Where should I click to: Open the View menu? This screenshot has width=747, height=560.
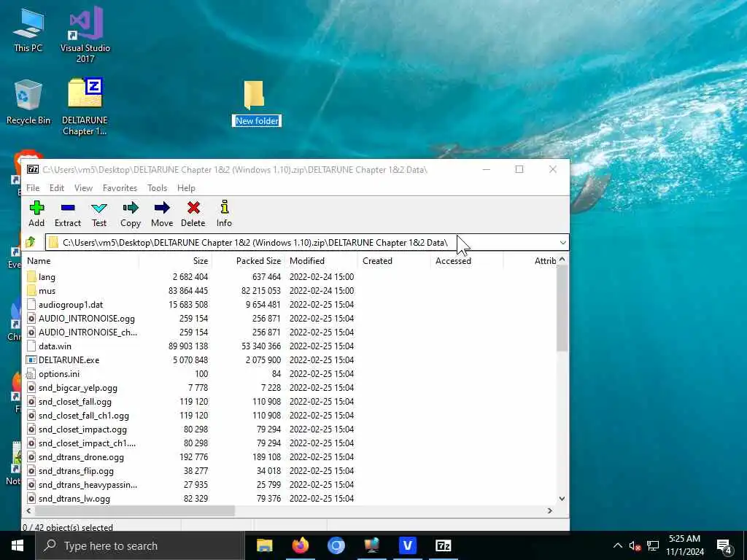tap(83, 188)
